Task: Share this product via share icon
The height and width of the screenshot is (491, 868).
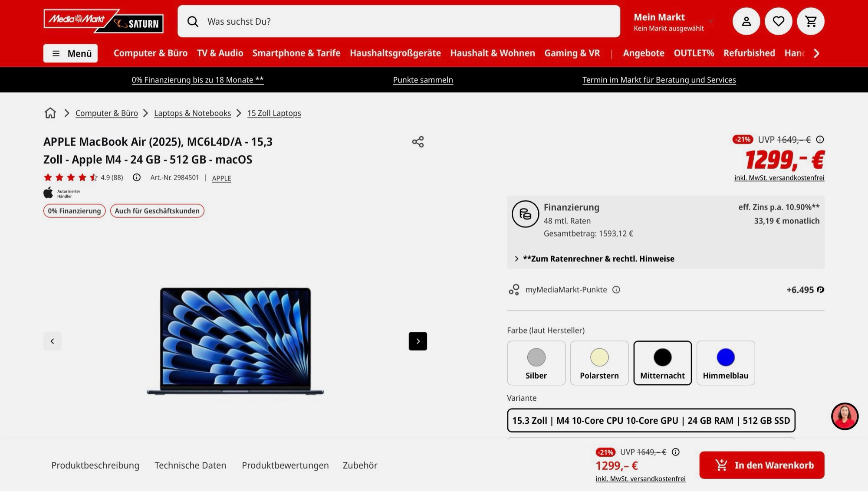Action: [418, 142]
